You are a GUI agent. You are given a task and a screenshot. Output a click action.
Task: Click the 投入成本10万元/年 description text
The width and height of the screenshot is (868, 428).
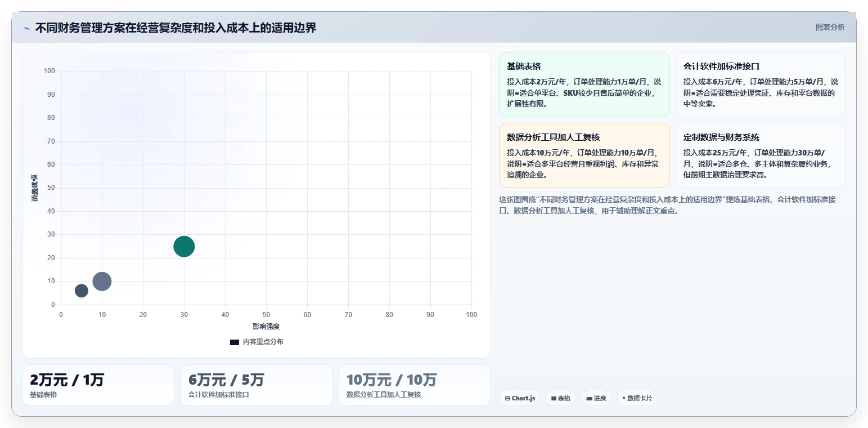click(x=583, y=164)
